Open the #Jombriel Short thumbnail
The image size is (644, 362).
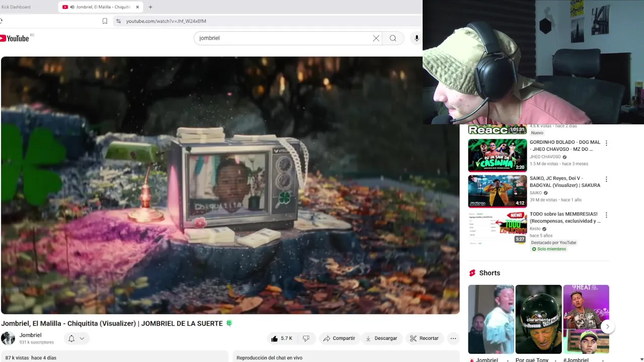click(x=586, y=319)
